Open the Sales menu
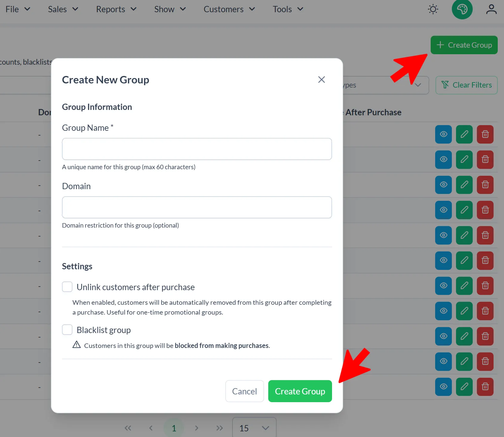The width and height of the screenshot is (504, 437). pos(63,9)
